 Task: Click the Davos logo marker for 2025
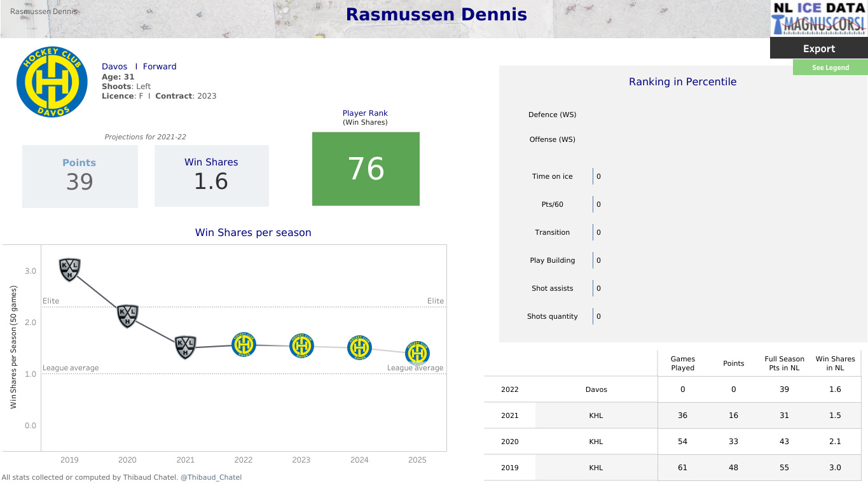tap(417, 353)
